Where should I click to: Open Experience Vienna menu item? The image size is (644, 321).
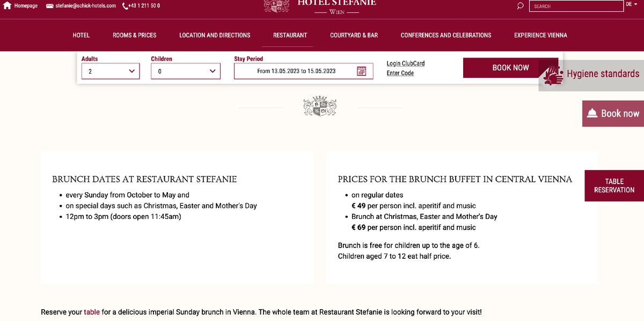540,35
